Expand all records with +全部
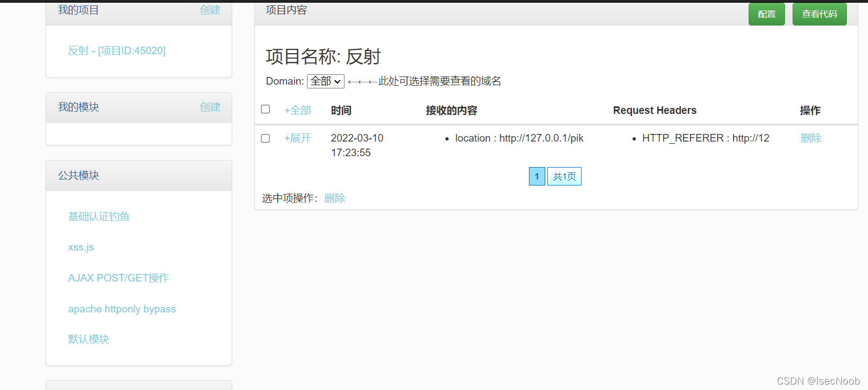The height and width of the screenshot is (390, 868). 297,110
